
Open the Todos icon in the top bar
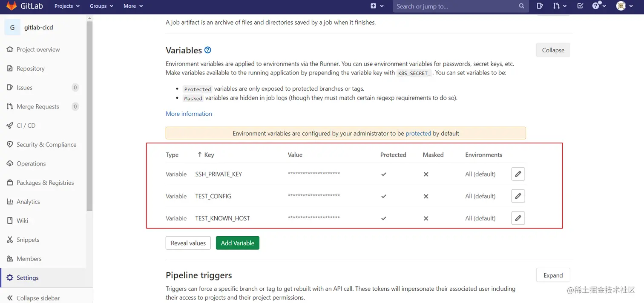[x=580, y=6]
